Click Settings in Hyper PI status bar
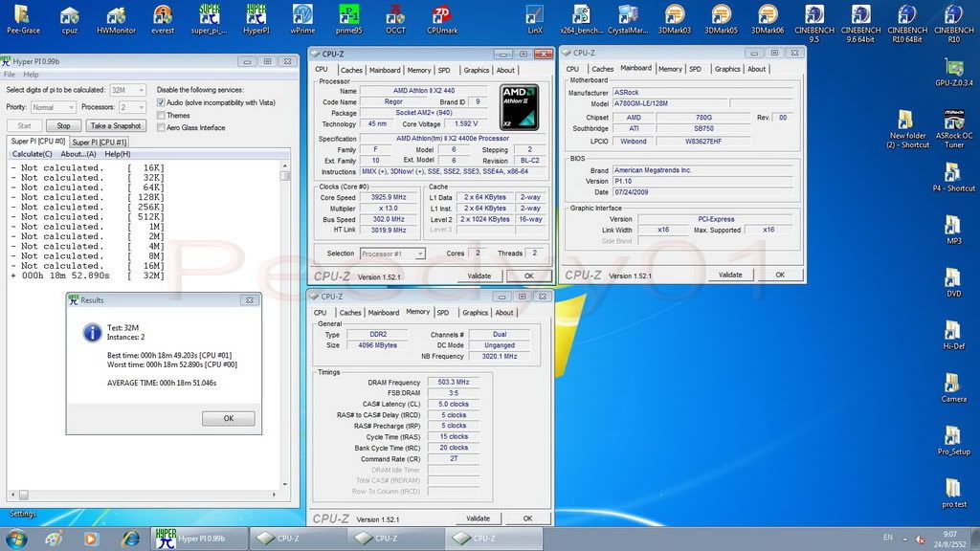The height and width of the screenshot is (551, 980). coord(23,514)
